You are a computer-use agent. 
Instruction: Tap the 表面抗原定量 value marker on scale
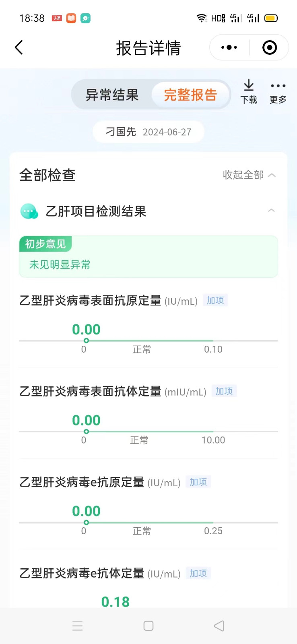(x=86, y=341)
